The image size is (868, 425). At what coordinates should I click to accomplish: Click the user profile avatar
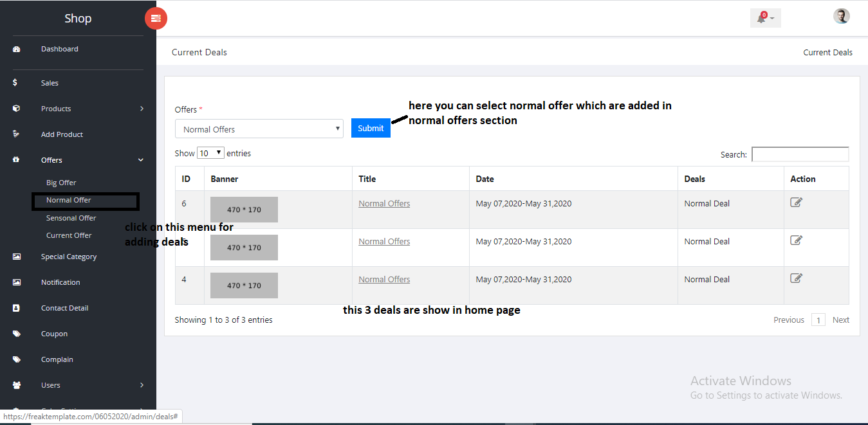pos(841,17)
